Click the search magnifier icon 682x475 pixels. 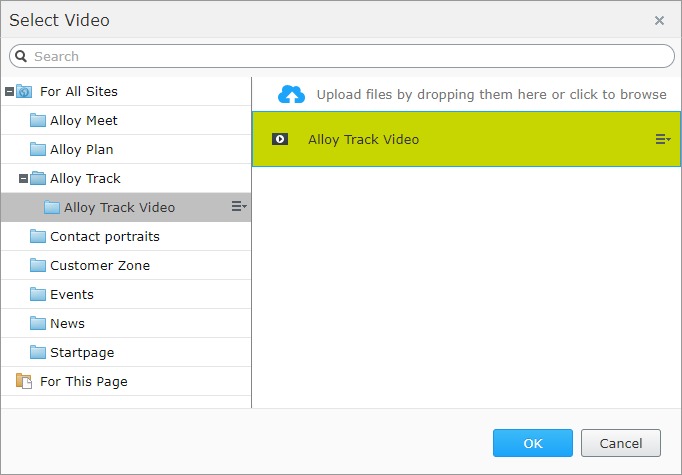click(21, 56)
